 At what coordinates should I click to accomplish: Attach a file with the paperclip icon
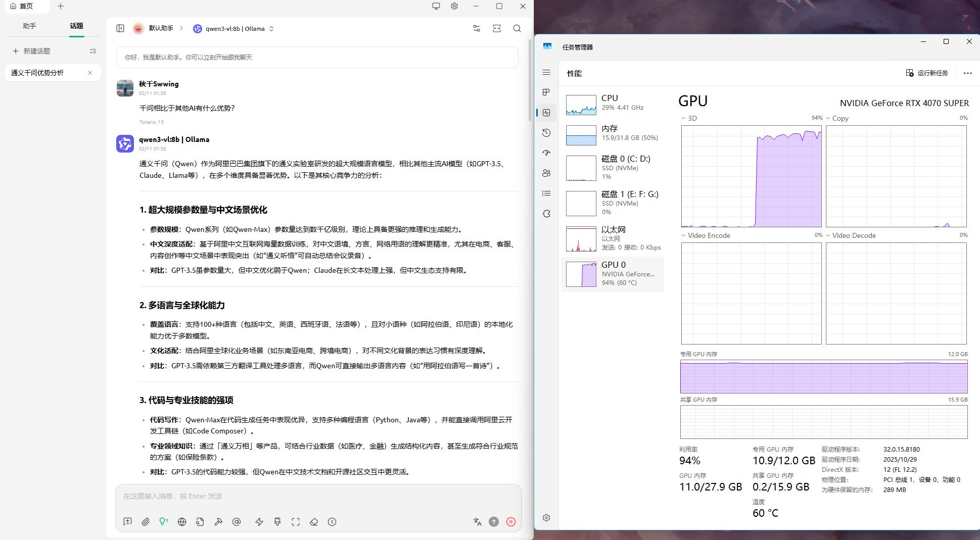(146, 522)
